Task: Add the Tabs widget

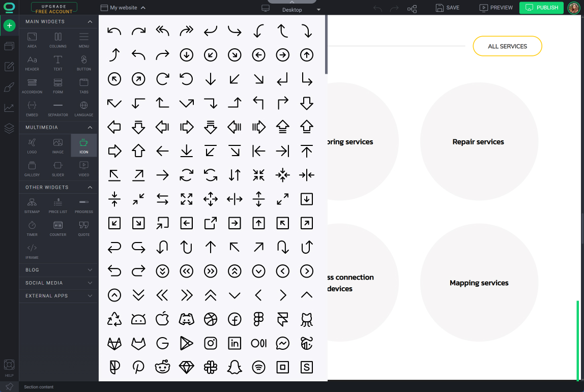Action: tap(84, 86)
